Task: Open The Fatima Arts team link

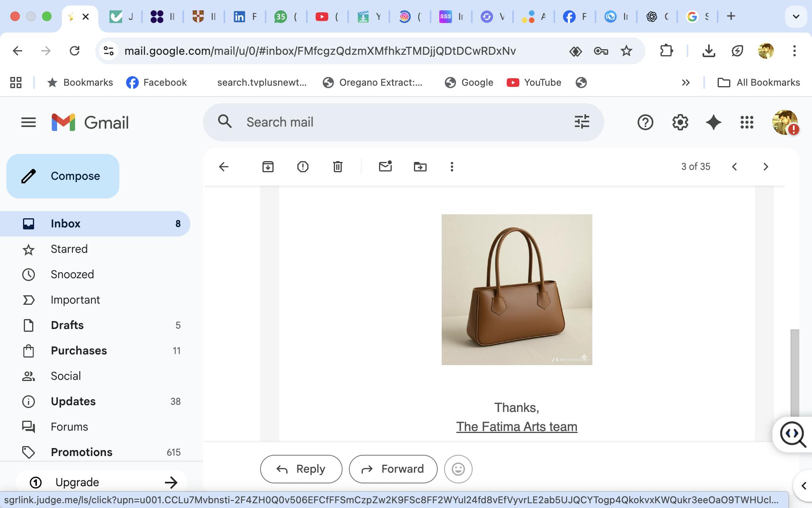Action: coord(516,427)
